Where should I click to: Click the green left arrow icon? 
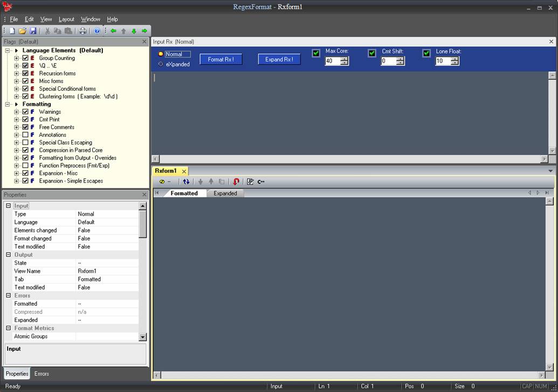[x=113, y=31]
